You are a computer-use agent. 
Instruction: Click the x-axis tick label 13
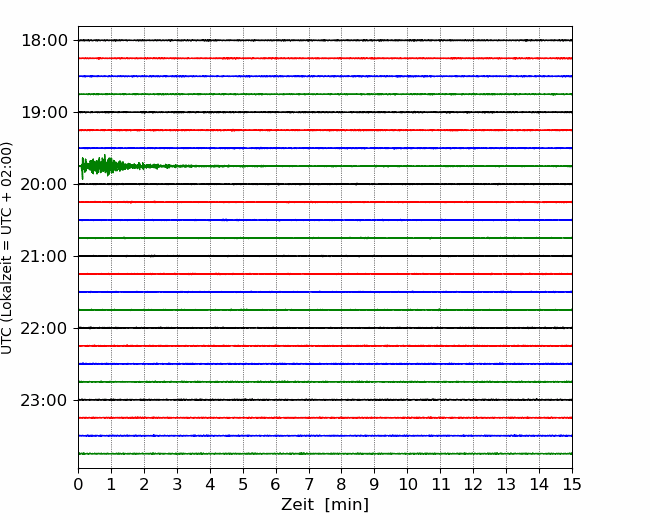click(x=506, y=484)
